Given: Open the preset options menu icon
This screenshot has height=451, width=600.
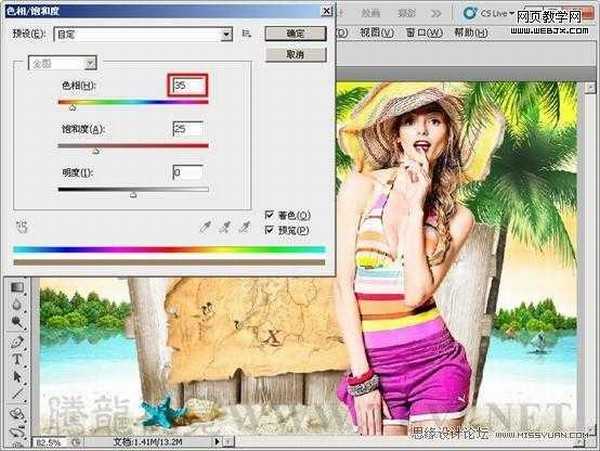Looking at the screenshot, I should point(246,33).
